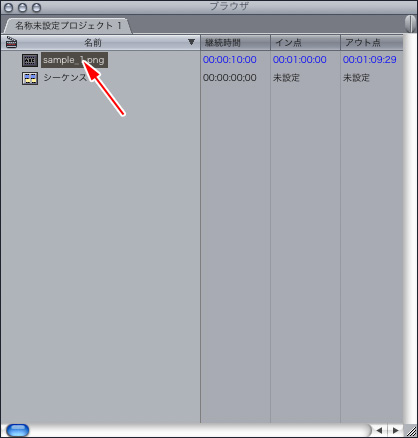This screenshot has height=438, width=418.
Task: Click the scroll right arrow
Action: (396, 430)
